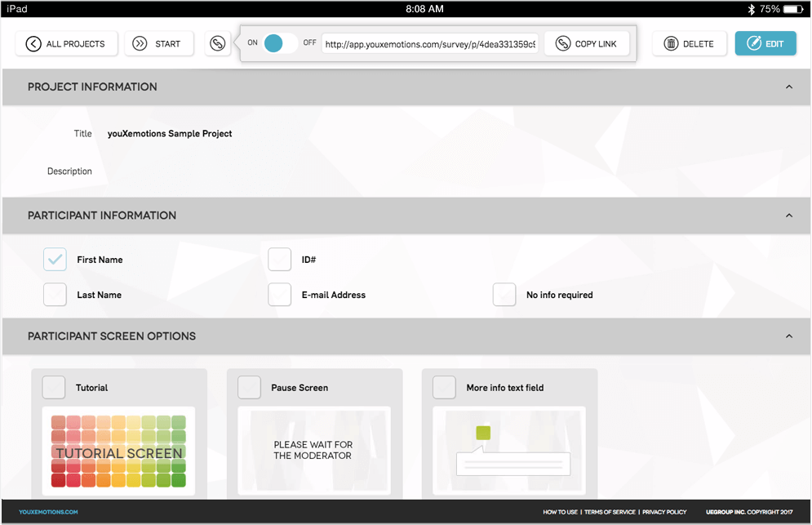This screenshot has height=525, width=812.
Task: Click the trash can icon in Delete
Action: coord(671,44)
